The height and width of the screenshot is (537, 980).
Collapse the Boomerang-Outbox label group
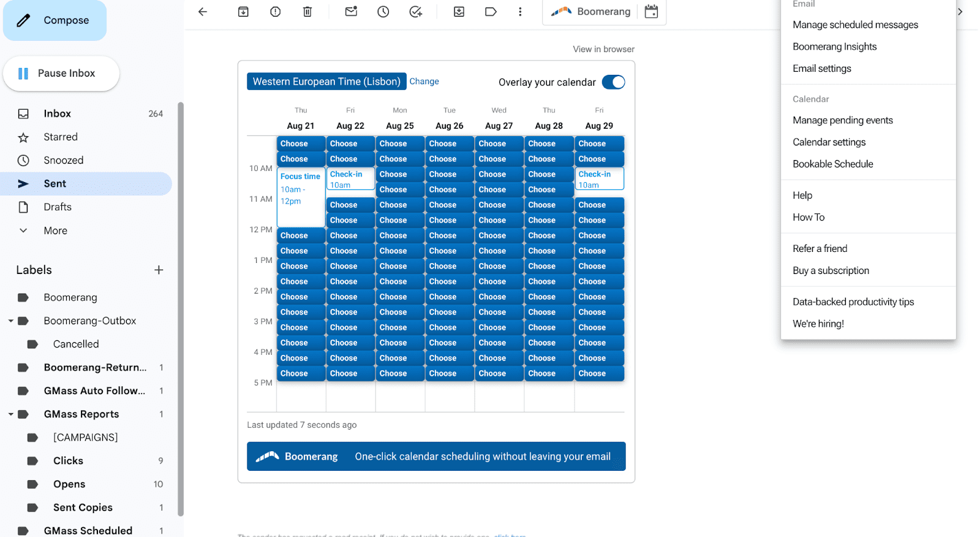click(x=11, y=321)
